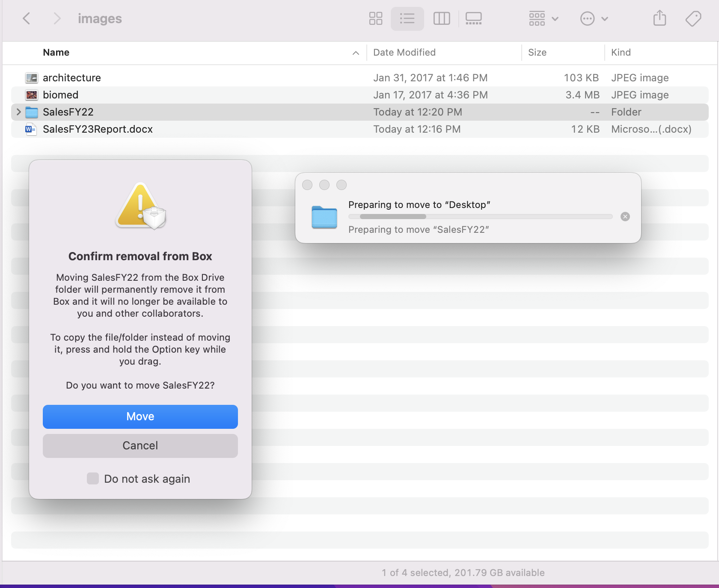Click the progress window's third title-bar button
This screenshot has width=719, height=588.
pyautogui.click(x=342, y=184)
